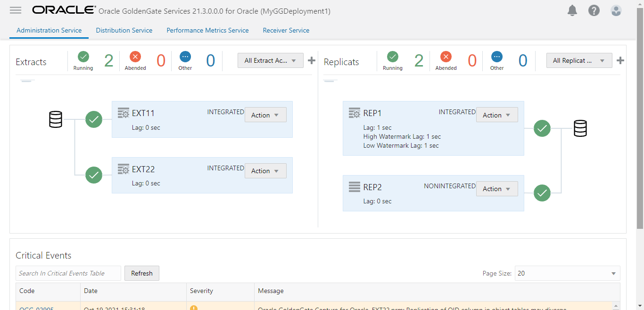Switch to Distribution Service tab

124,30
